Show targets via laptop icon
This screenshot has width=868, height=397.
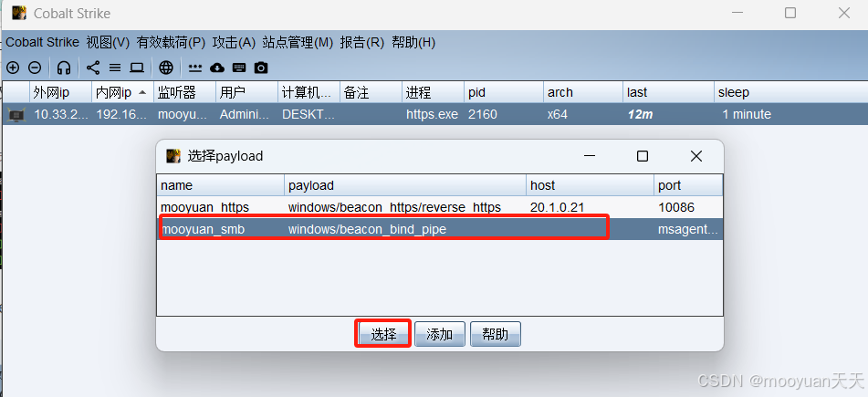click(x=137, y=68)
